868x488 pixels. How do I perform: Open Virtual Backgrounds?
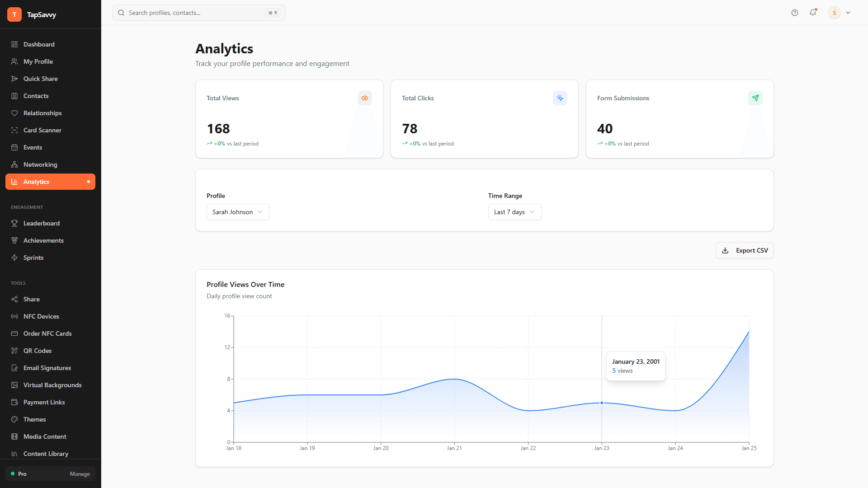pyautogui.click(x=52, y=385)
